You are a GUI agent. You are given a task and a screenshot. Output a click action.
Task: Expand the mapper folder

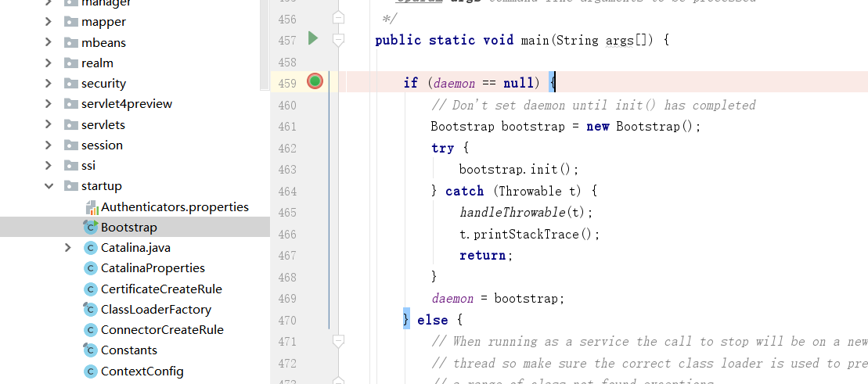point(49,22)
